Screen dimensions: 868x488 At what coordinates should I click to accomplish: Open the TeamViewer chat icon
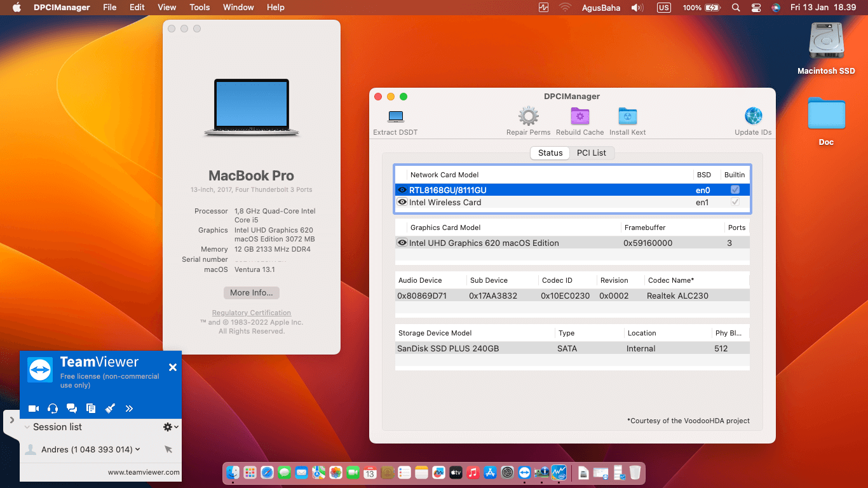click(x=72, y=409)
